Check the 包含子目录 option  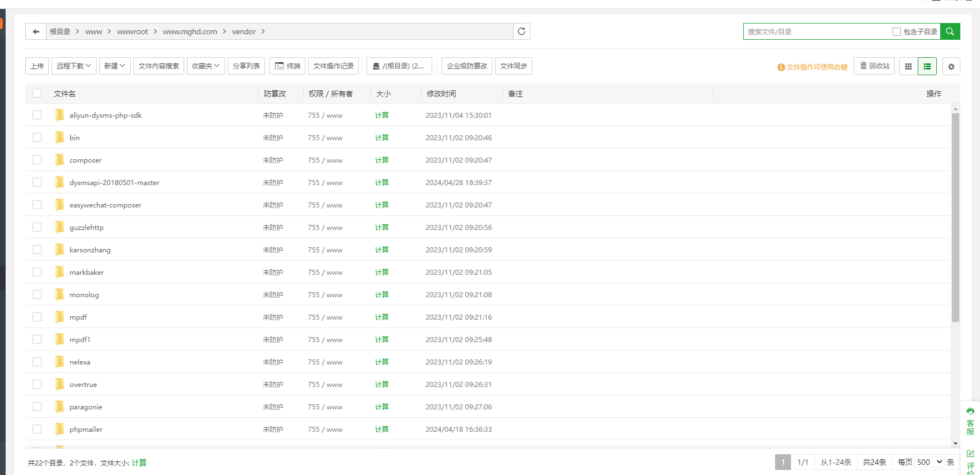(896, 32)
